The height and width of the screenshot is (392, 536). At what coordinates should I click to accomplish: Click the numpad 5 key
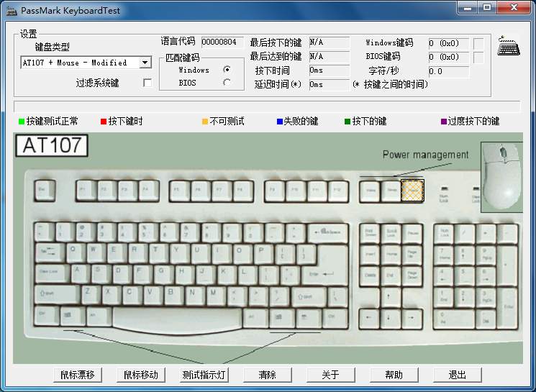point(465,275)
